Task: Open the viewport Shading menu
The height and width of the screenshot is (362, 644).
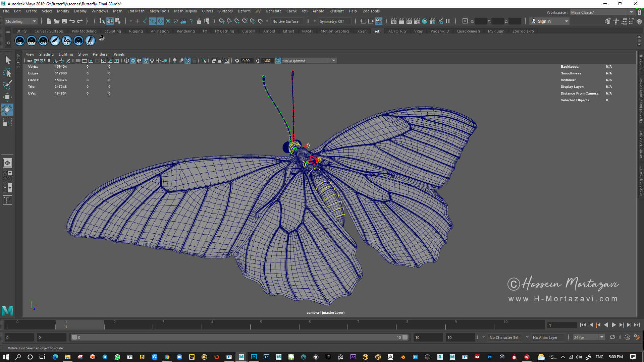Action: point(46,54)
